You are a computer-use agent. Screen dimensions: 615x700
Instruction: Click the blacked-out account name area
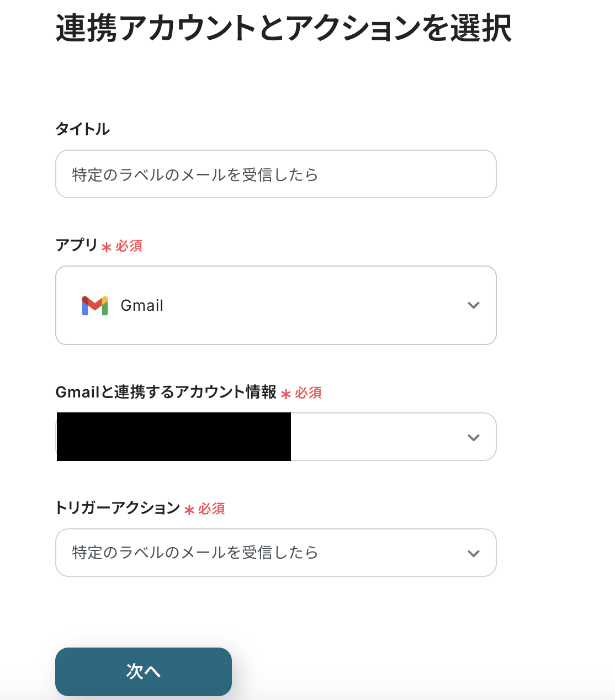coord(173,437)
